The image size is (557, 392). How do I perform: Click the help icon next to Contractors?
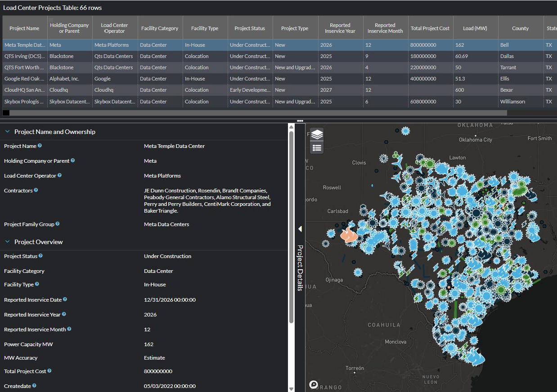coord(36,190)
